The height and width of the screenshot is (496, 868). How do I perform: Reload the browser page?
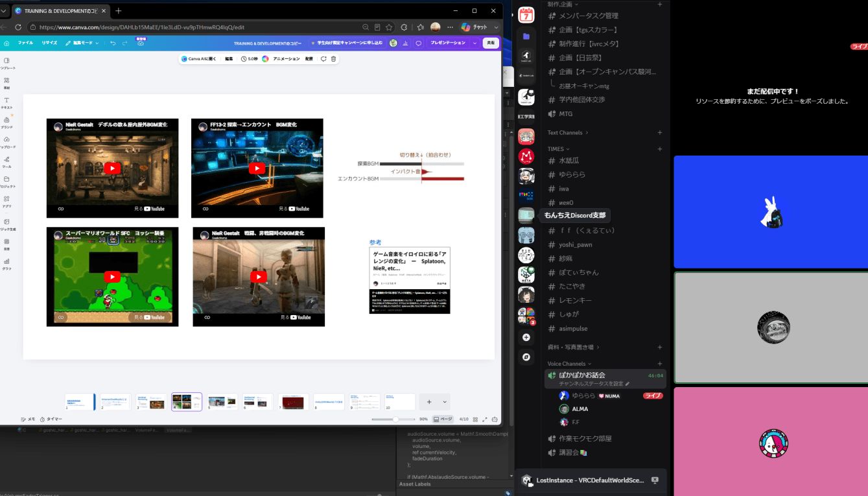(x=18, y=27)
